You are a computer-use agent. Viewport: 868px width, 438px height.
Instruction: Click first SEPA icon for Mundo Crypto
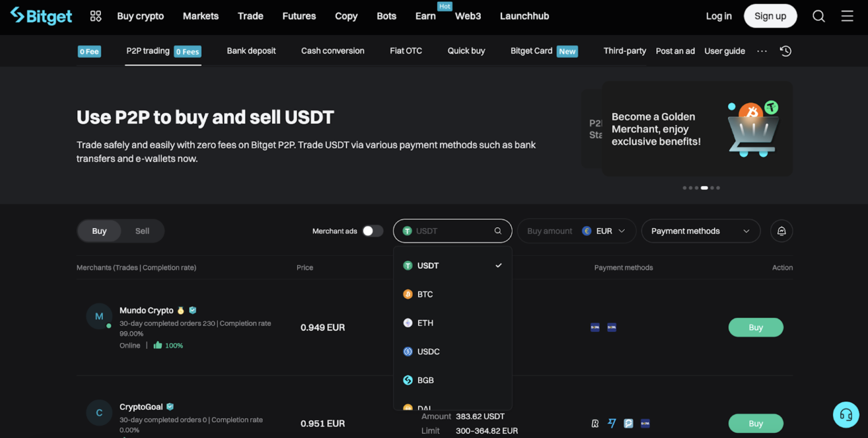595,327
